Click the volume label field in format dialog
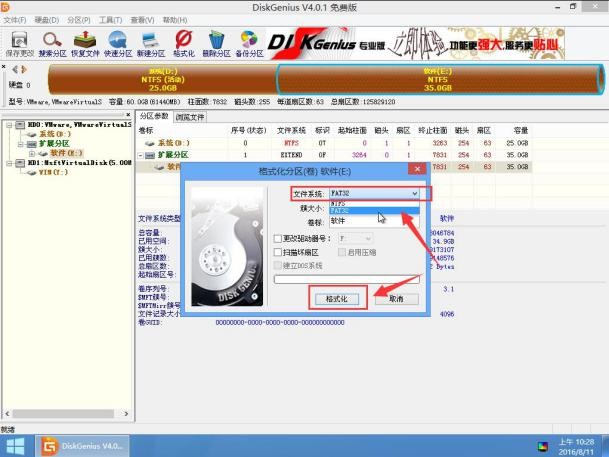The height and width of the screenshot is (457, 609). (x=374, y=221)
